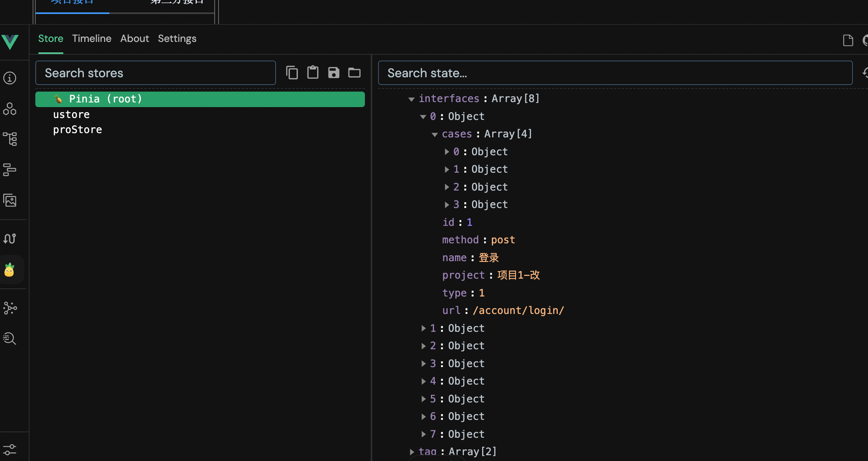
Task: Switch to the Timeline tab
Action: point(92,38)
